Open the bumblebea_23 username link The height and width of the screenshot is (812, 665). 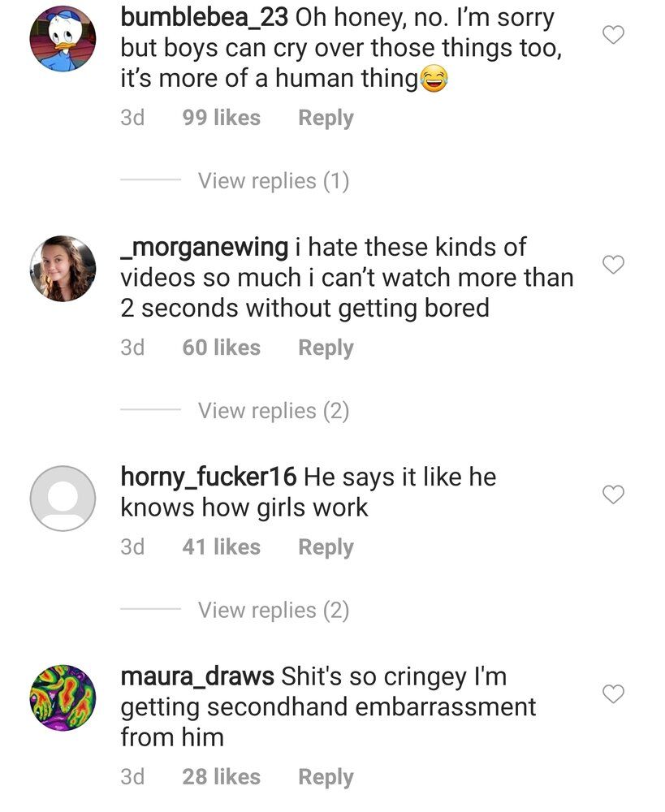click(x=204, y=18)
